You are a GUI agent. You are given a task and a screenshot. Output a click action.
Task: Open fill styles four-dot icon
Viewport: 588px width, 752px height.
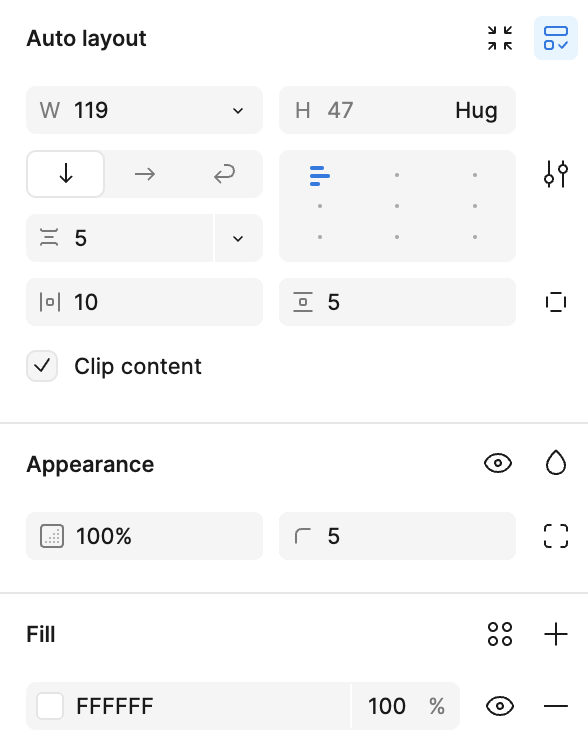(500, 634)
